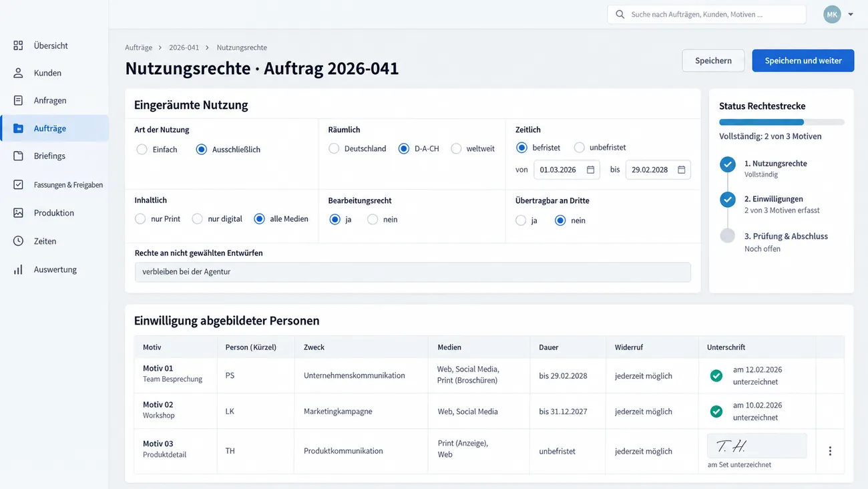Set Bearbeitungsrecht to ja
This screenshot has width=868, height=489.
pyautogui.click(x=335, y=220)
